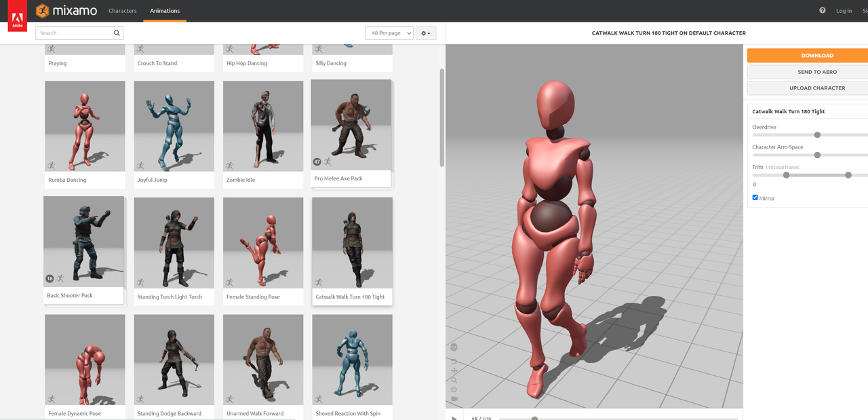Click the Send to Aero button
868x420 pixels.
816,72
